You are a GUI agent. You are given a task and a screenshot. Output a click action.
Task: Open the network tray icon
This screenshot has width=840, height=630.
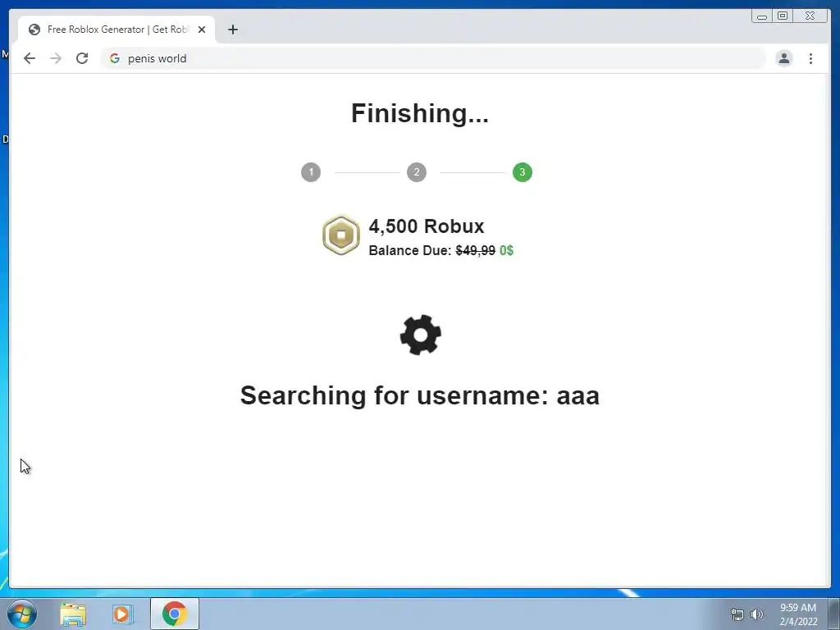coord(737,614)
